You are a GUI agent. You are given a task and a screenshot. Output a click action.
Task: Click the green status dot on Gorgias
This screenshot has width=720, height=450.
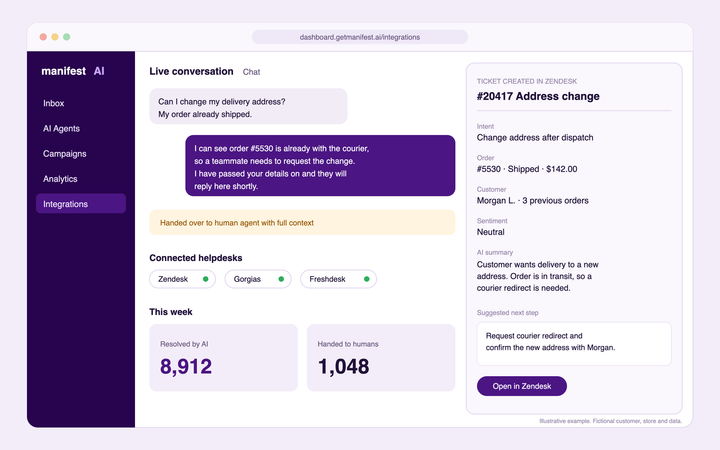tap(281, 279)
